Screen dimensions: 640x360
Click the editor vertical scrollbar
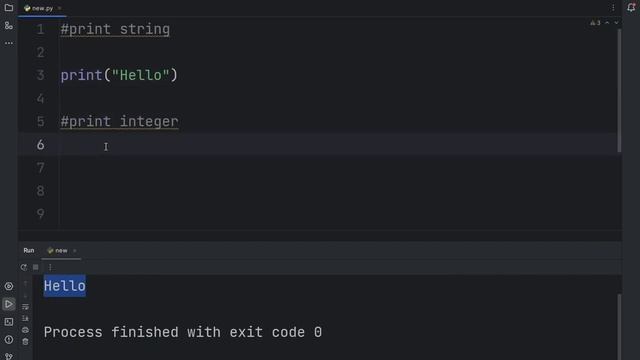619,91
